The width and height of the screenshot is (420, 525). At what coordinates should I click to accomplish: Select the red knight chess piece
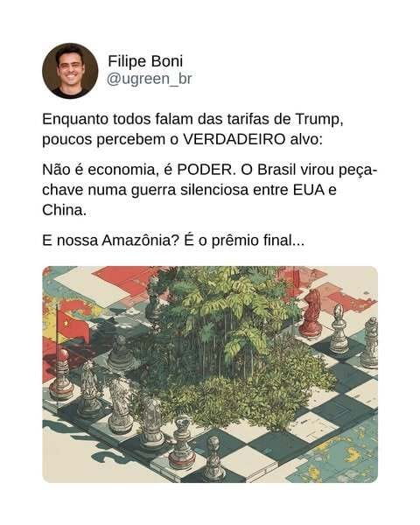[x=311, y=313]
